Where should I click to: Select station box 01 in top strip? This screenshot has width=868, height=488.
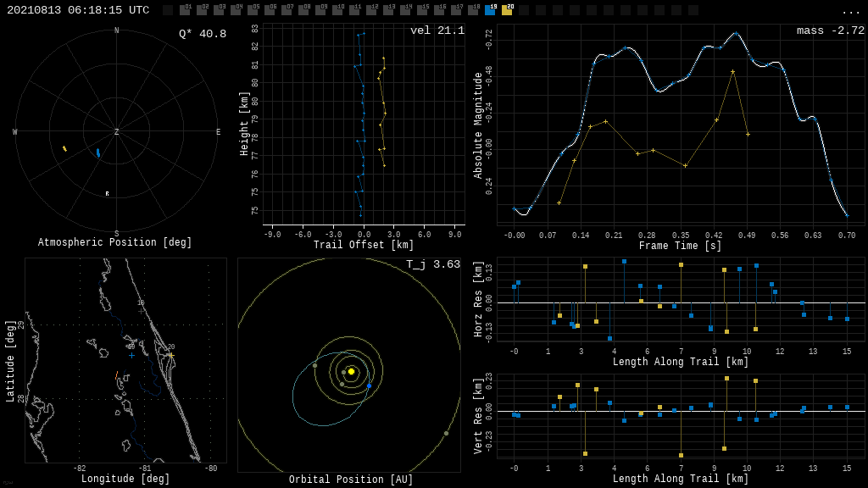pos(185,9)
